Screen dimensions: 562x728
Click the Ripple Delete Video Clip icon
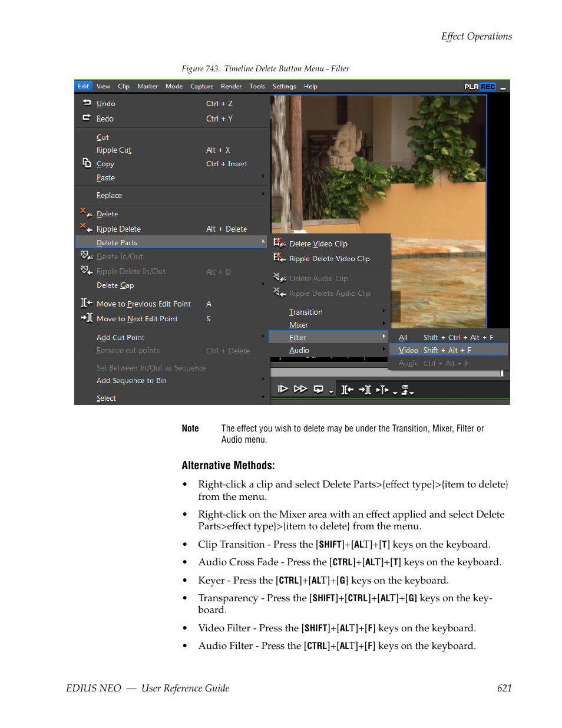pyautogui.click(x=279, y=258)
